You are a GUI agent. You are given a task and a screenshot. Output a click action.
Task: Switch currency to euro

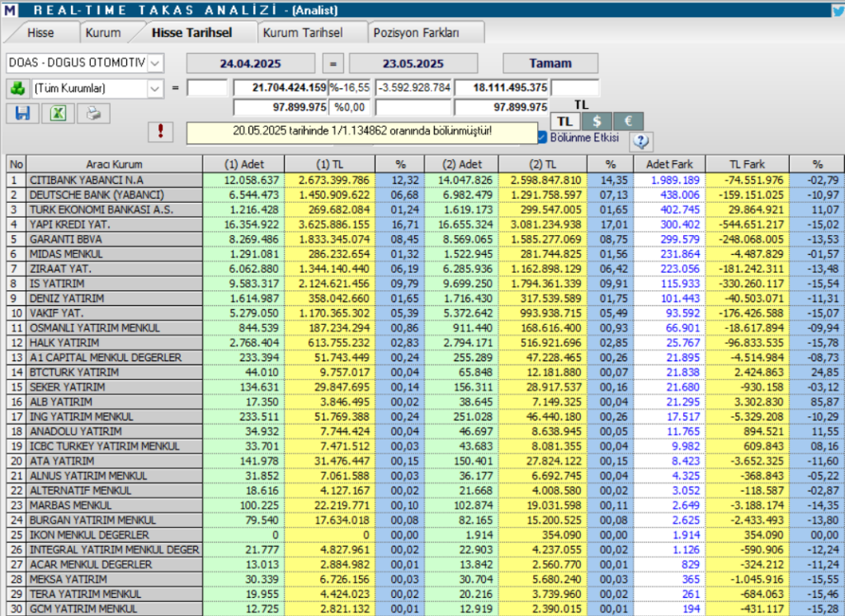coord(628,120)
